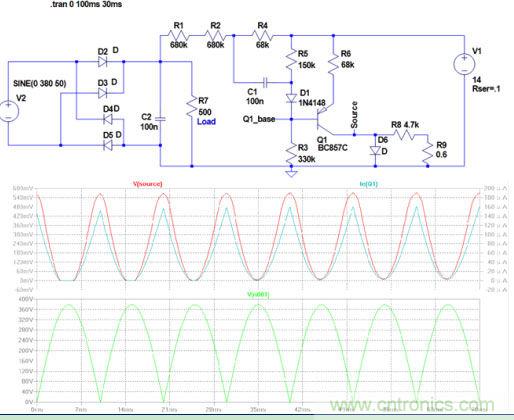This screenshot has width=514, height=420.
Task: Click the V(source) red trace label
Action: 148,184
